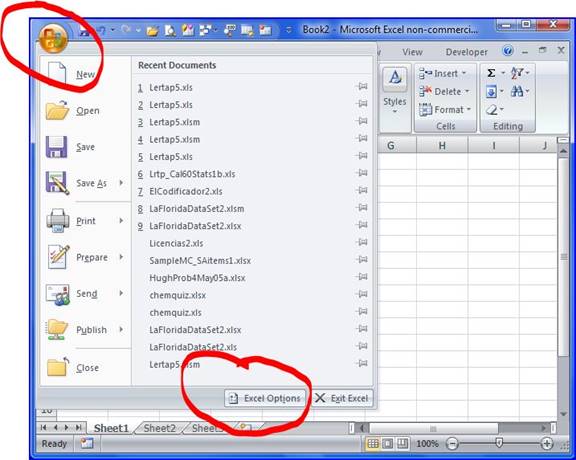The height and width of the screenshot is (460, 576).
Task: Select the Sheet2 worksheet tab
Action: click(x=159, y=428)
